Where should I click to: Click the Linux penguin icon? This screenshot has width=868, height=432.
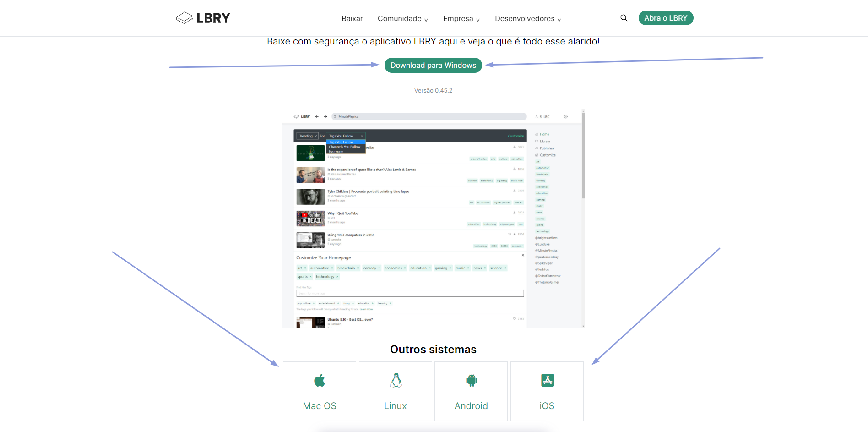click(x=396, y=380)
